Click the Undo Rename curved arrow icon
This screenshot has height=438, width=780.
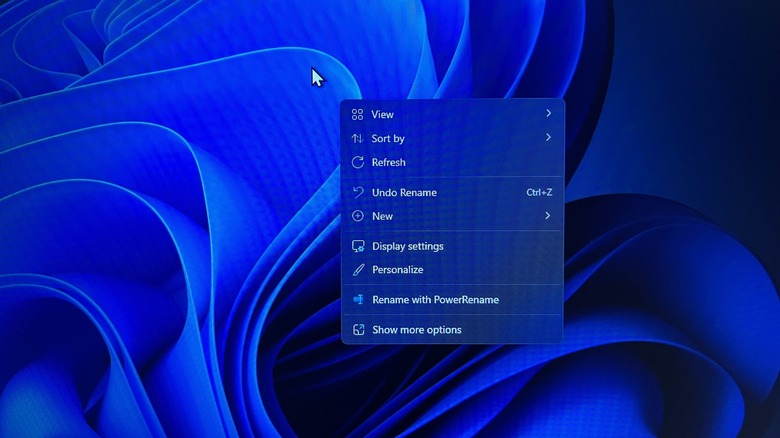click(x=358, y=192)
